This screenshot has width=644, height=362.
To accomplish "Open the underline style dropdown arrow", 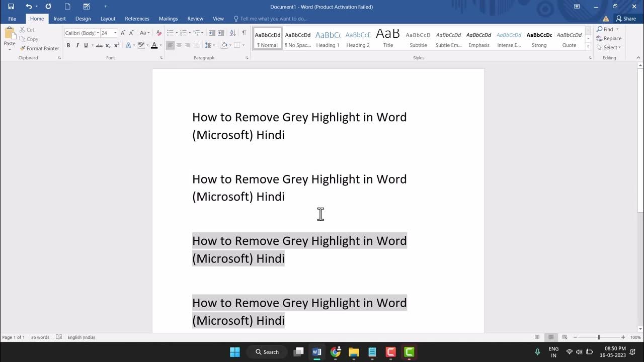I will click(93, 45).
